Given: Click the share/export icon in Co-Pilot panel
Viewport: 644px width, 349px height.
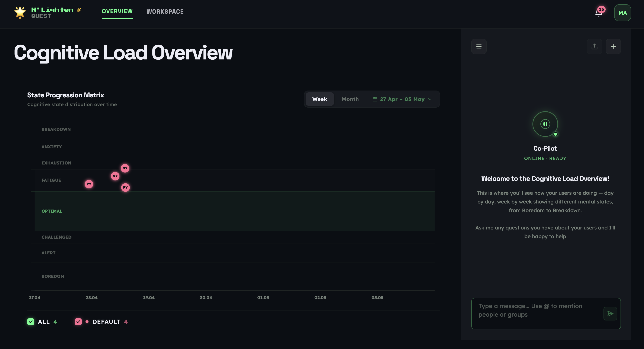Looking at the screenshot, I should pyautogui.click(x=595, y=46).
